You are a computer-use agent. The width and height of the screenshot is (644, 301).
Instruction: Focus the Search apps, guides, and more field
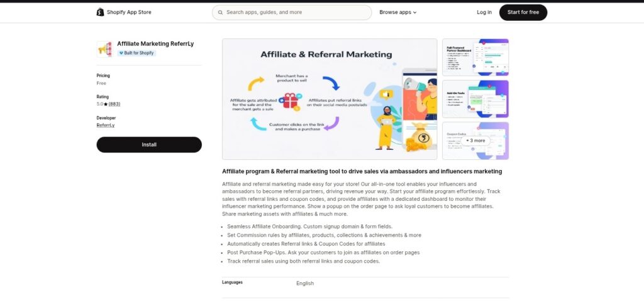coord(292,13)
